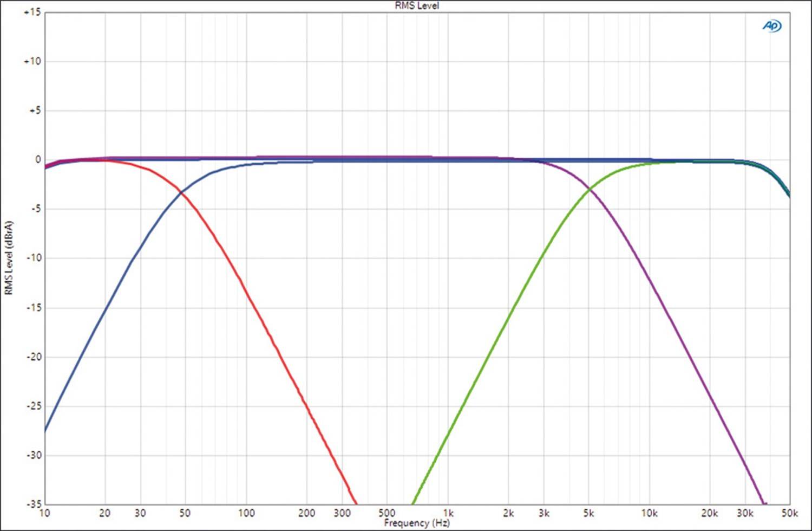Viewport: 812px width, 531px height.
Task: Click the "10k" label on frequency axis
Action: pyautogui.click(x=650, y=513)
